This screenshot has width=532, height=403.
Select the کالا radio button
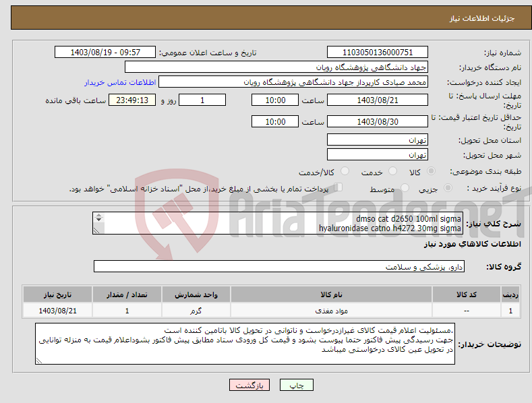click(x=431, y=171)
